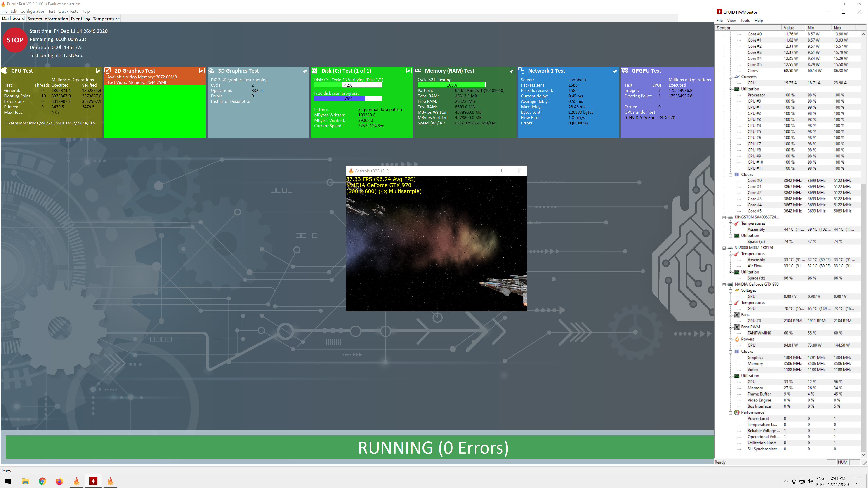Open the HWMonitor View menu
Screen dimensions: 868x488
coord(731,21)
